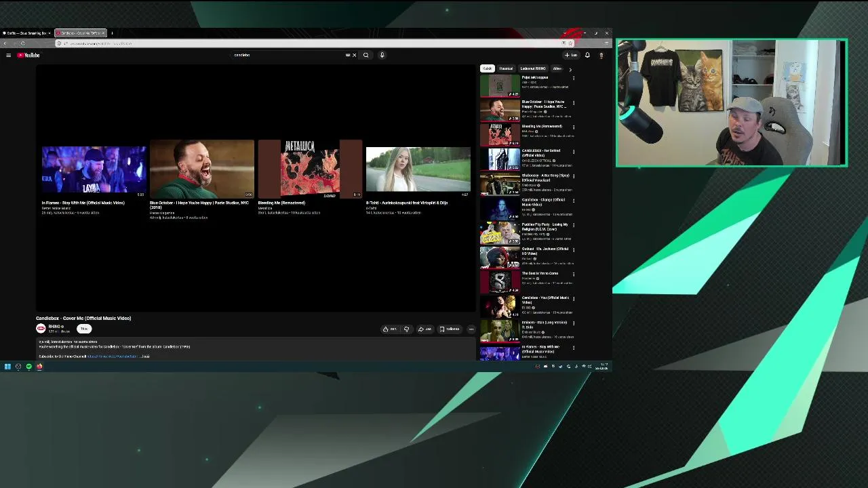Start voice search with the microphone icon
Viewport: 868px width, 488px height.
tap(382, 55)
